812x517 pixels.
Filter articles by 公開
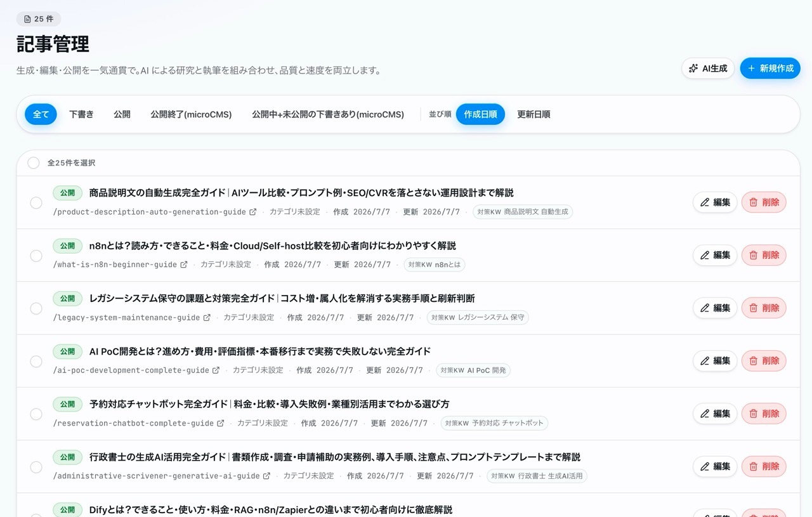point(122,114)
